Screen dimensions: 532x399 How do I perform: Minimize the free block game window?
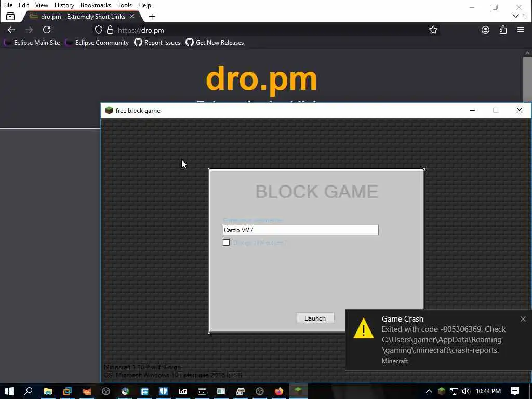(472, 110)
